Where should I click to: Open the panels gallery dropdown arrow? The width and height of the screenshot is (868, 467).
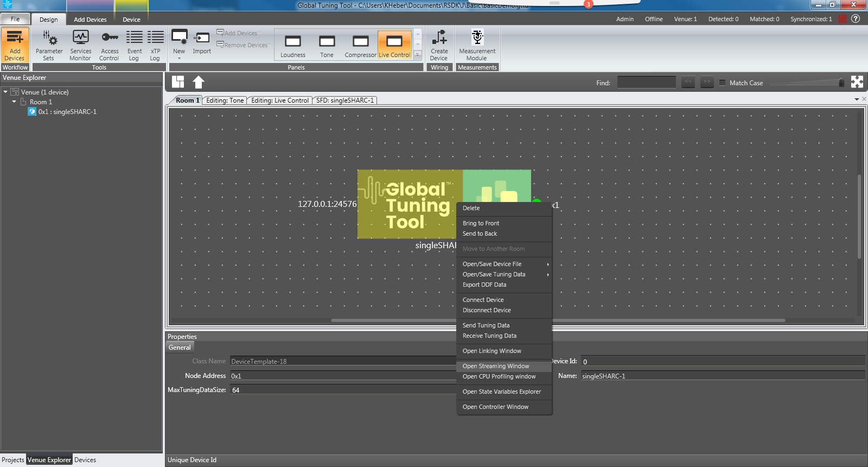click(x=418, y=55)
